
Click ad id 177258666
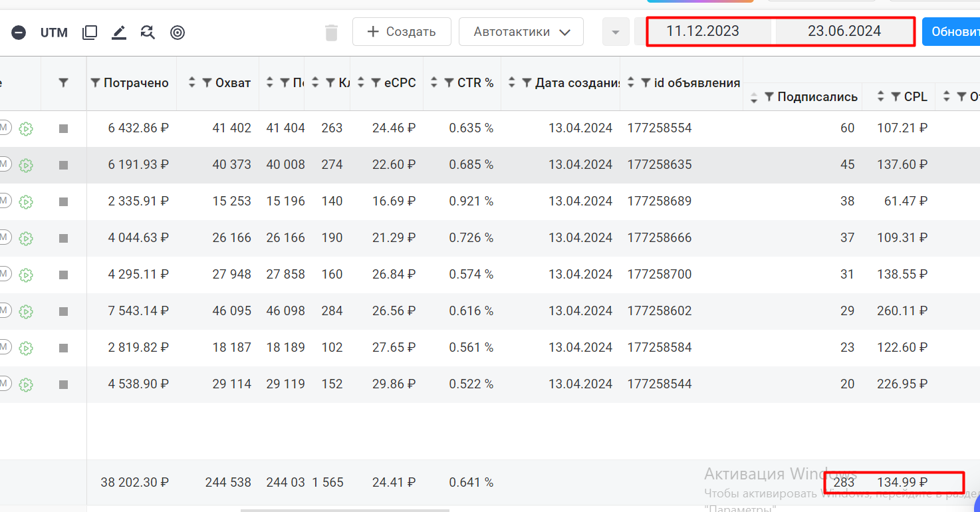pos(660,237)
